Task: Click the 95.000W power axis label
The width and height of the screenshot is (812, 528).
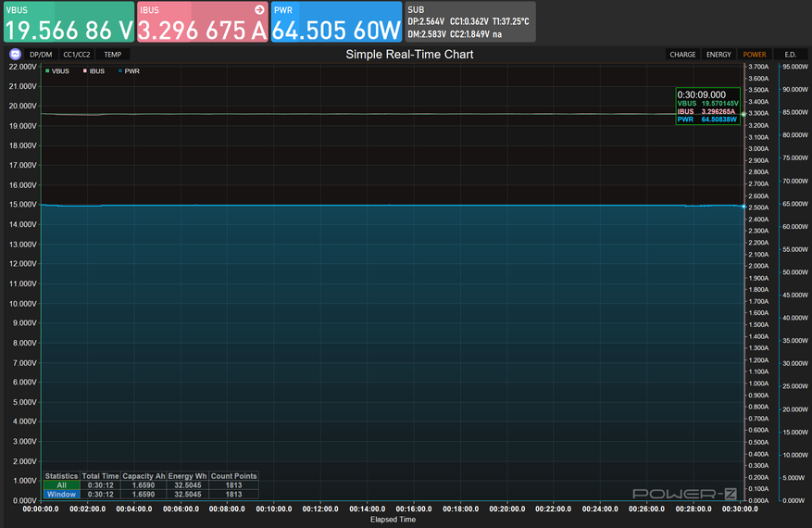Action: (x=795, y=67)
